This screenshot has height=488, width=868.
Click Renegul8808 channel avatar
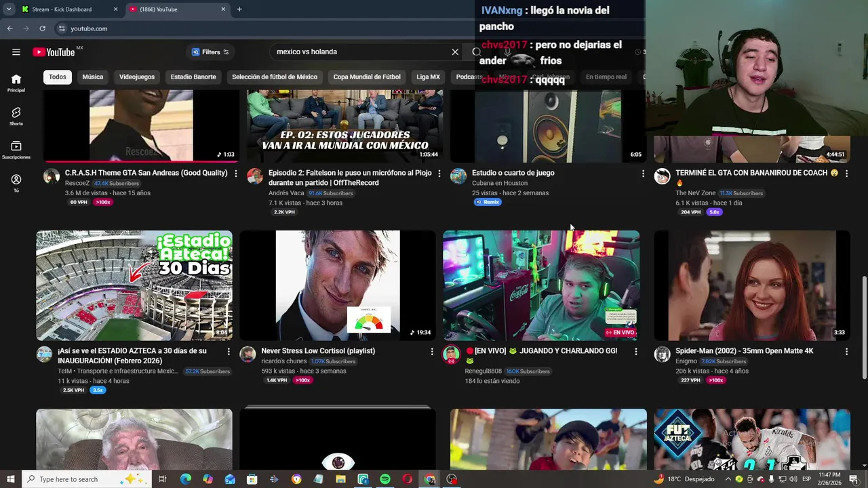click(451, 354)
